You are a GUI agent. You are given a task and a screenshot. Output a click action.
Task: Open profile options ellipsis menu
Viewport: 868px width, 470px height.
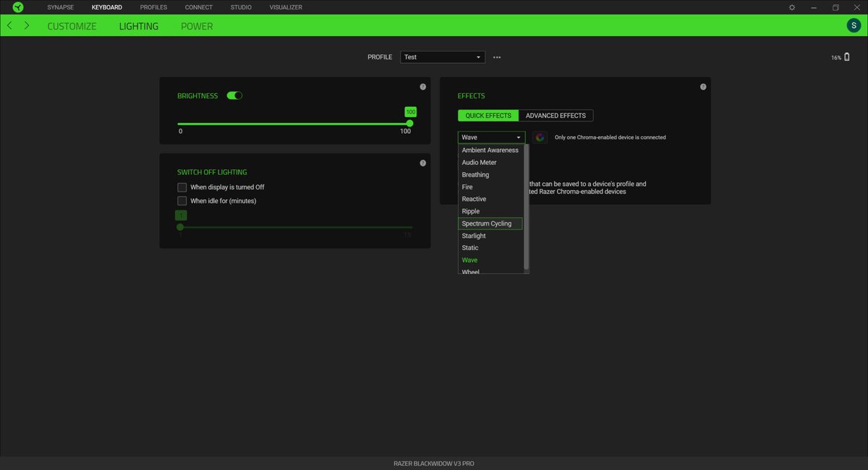(x=497, y=57)
